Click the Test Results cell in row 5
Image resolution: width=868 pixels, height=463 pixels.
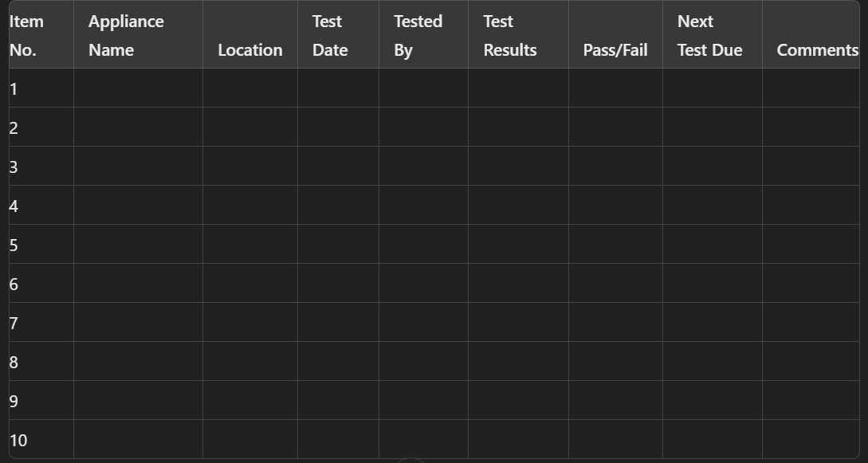pos(518,245)
